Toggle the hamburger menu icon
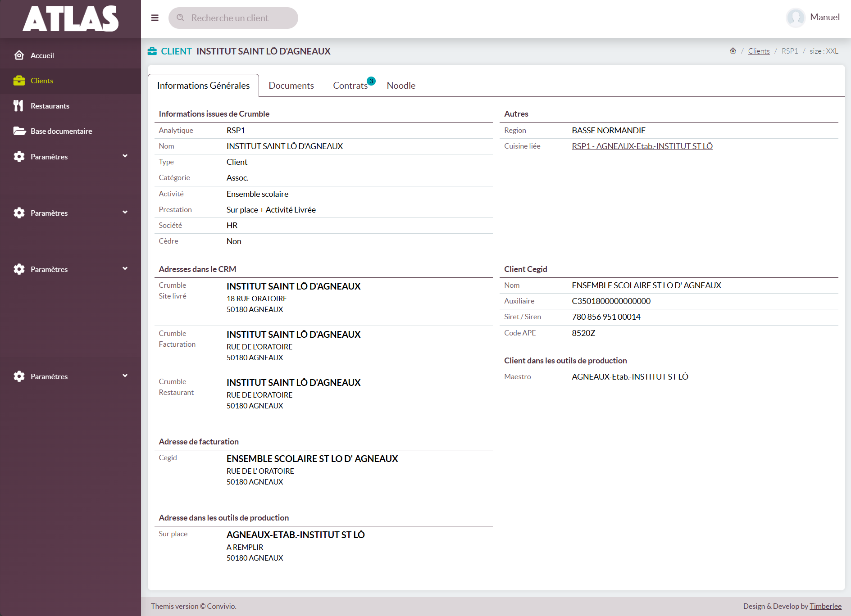 pyautogui.click(x=155, y=18)
